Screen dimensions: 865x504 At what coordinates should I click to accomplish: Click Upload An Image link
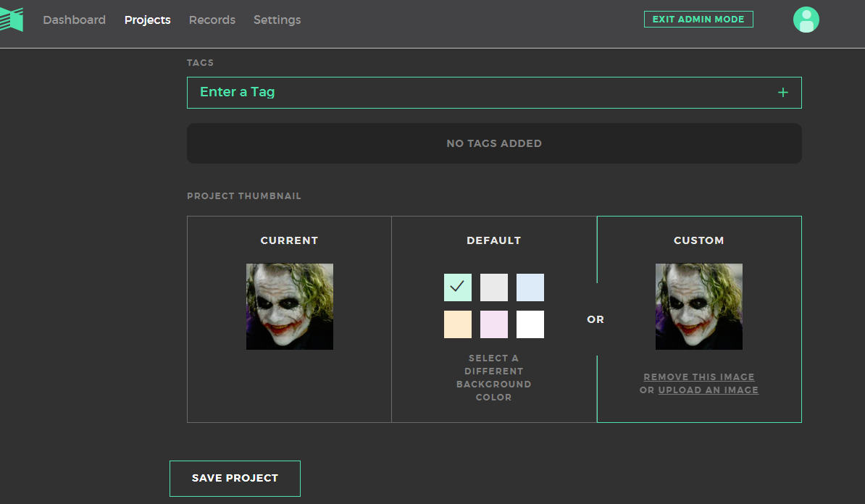tap(709, 390)
